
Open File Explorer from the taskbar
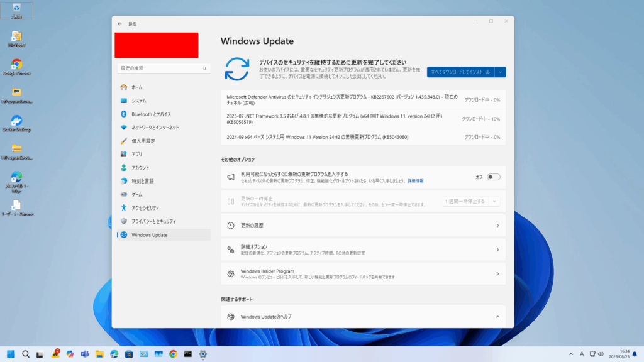pyautogui.click(x=99, y=354)
